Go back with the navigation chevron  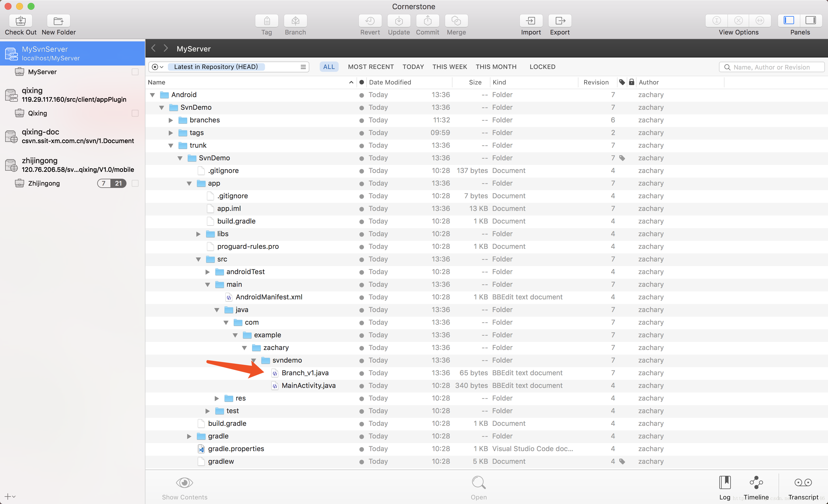(x=154, y=48)
